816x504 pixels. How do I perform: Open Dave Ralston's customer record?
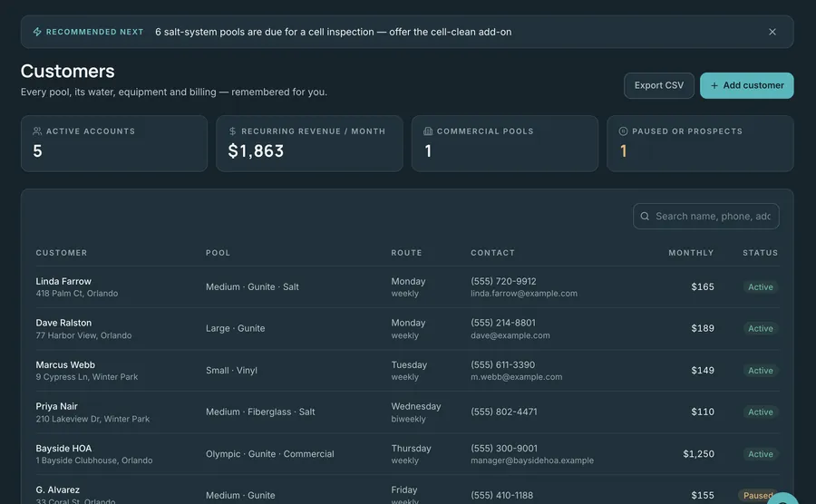point(407,329)
